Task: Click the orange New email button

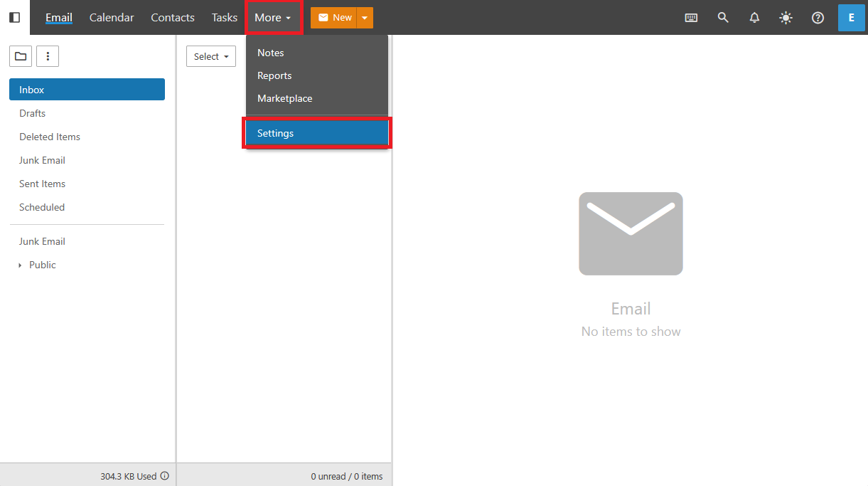Action: point(334,18)
